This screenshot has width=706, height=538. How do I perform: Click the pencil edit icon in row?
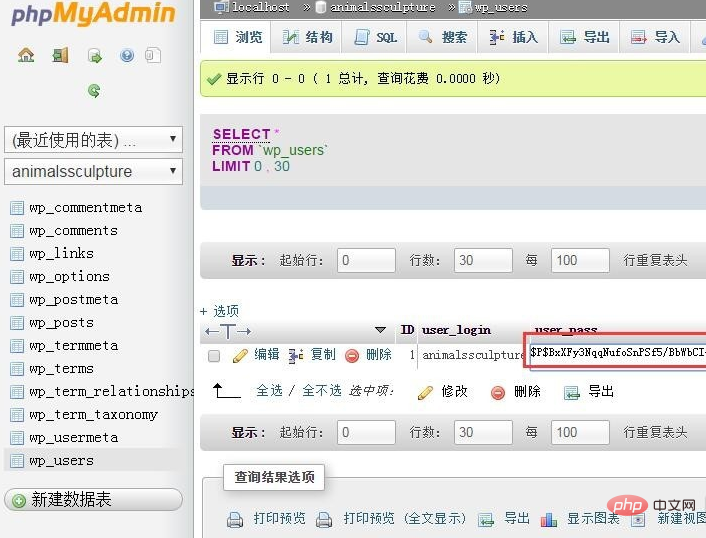pyautogui.click(x=240, y=355)
